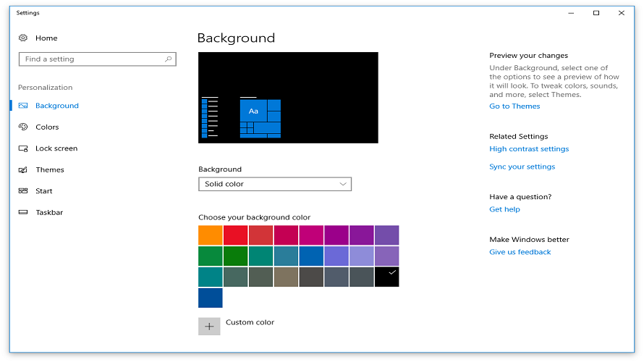Open Give us feedback link
This screenshot has height=362, width=644.
[520, 252]
